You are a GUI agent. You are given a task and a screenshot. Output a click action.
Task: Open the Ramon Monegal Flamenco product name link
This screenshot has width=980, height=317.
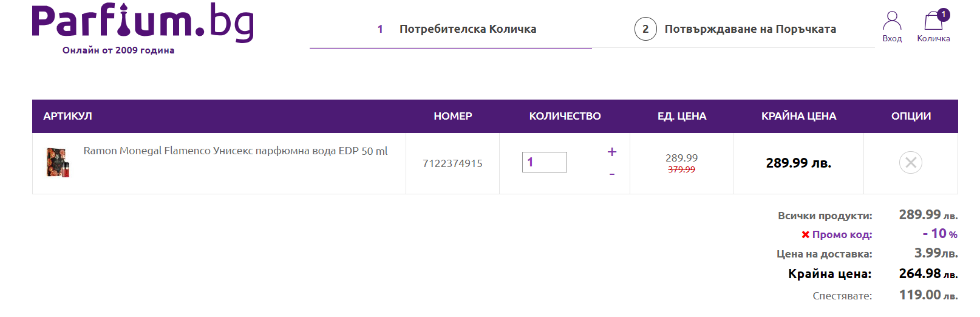click(235, 151)
